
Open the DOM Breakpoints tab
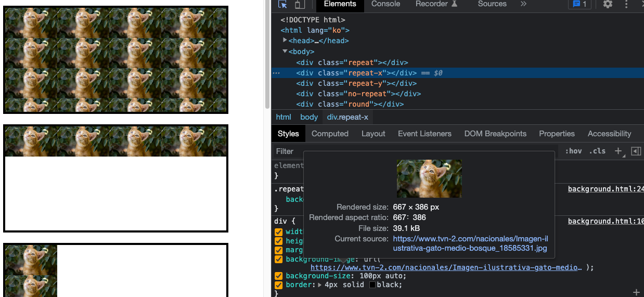pos(495,134)
